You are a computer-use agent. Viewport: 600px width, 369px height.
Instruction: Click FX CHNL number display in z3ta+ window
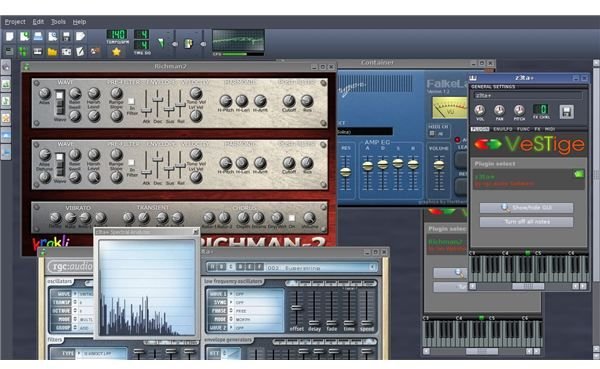coord(541,109)
